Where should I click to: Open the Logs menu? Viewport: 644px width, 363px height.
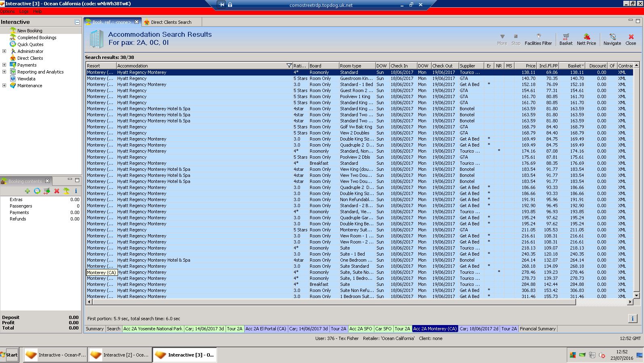pos(24,11)
